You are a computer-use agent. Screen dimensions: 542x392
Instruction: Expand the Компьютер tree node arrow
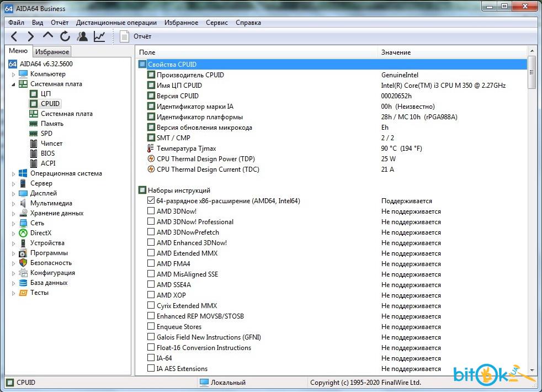coord(13,75)
